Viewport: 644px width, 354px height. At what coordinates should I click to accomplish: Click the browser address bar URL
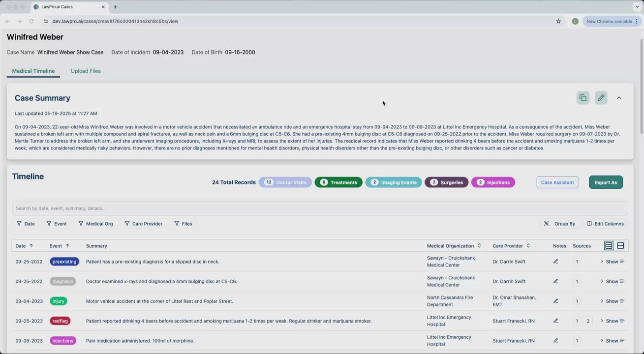click(115, 21)
